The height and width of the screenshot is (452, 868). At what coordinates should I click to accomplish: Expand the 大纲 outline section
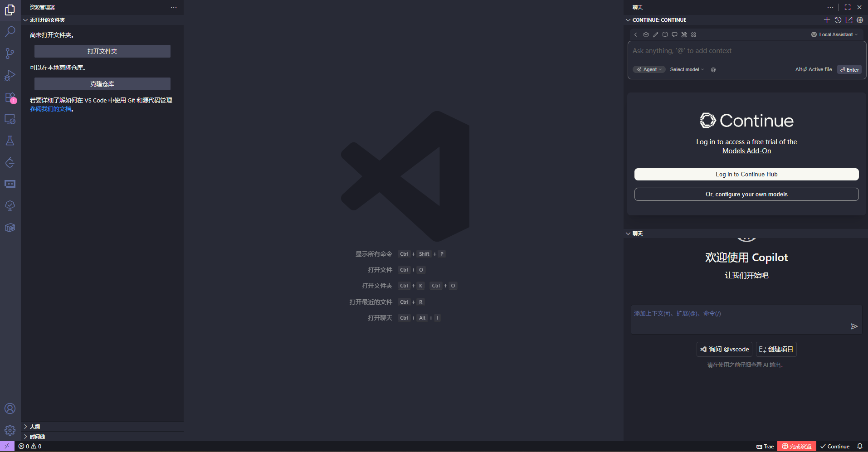(x=102, y=427)
